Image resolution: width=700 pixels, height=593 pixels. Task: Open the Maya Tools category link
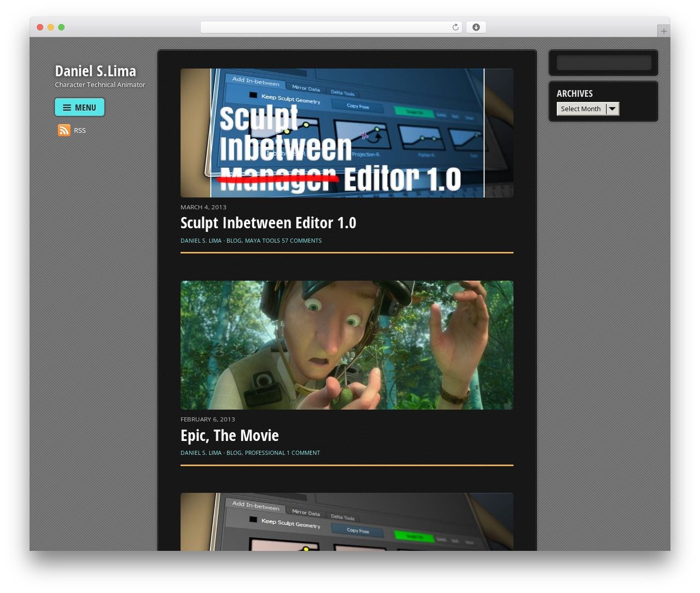pos(262,241)
